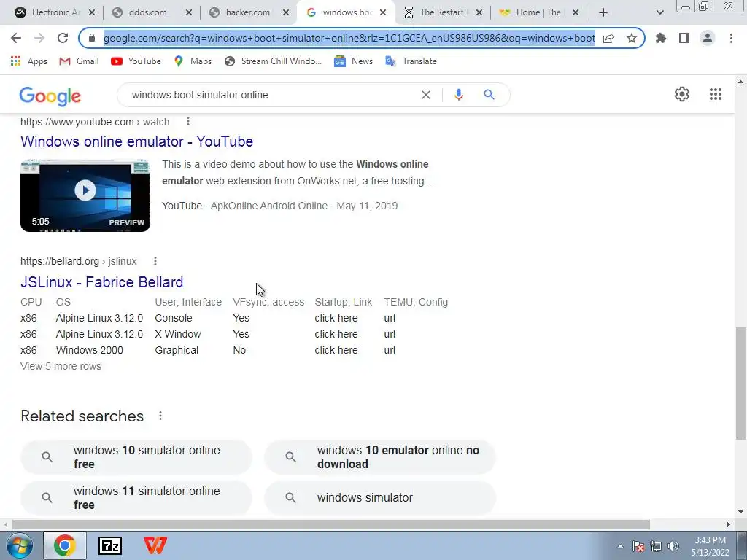747x560 pixels.
Task: Open the system volume control
Action: coord(673,546)
